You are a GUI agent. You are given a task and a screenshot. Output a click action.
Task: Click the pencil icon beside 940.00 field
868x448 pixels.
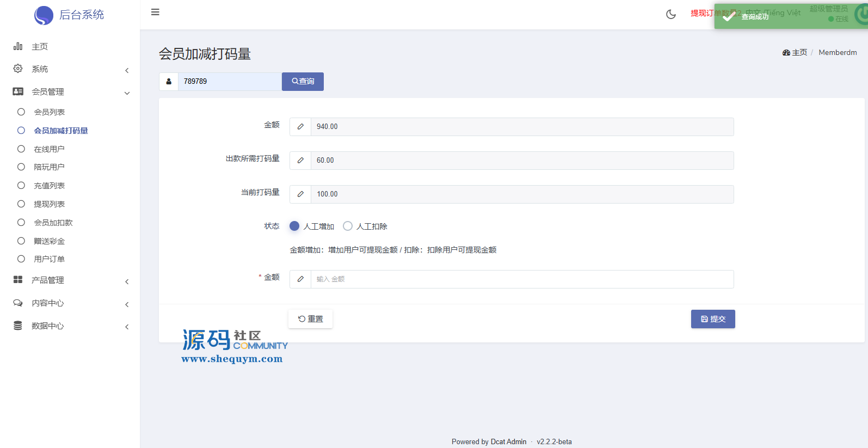[300, 127]
